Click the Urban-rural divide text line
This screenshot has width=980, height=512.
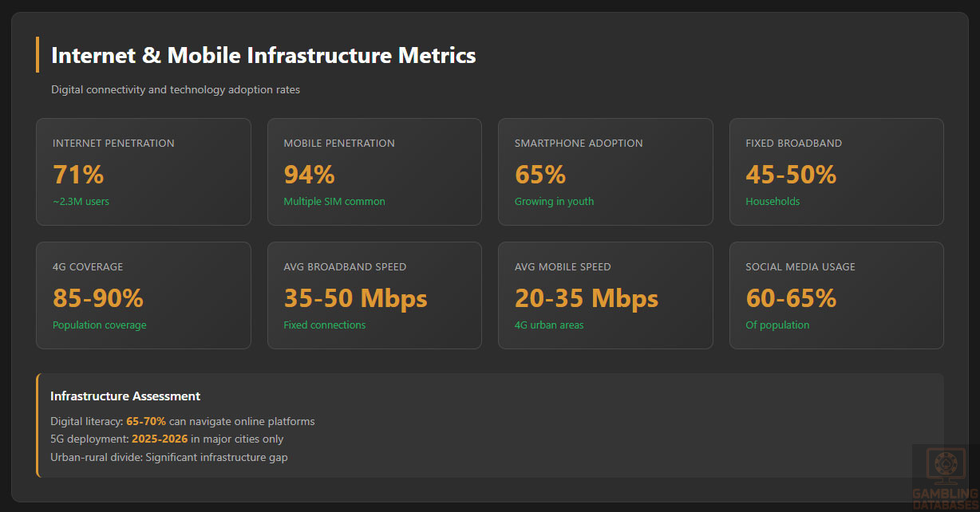pyautogui.click(x=168, y=457)
